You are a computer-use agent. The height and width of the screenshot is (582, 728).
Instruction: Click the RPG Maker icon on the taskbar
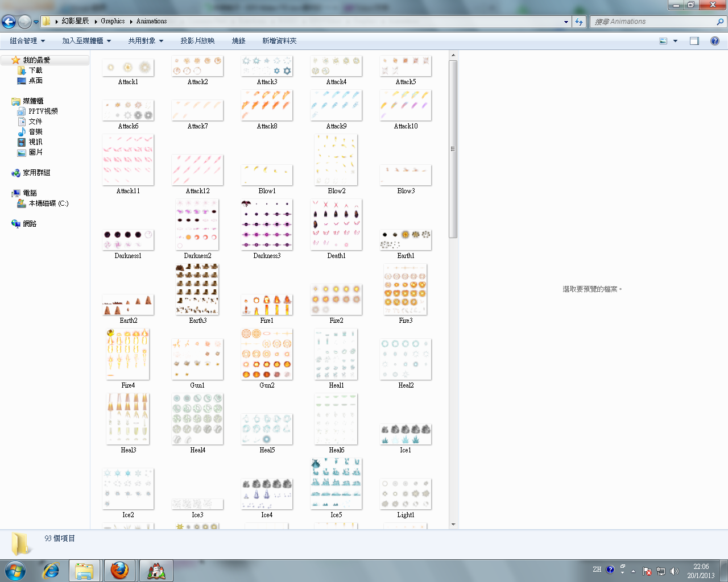pyautogui.click(x=156, y=571)
